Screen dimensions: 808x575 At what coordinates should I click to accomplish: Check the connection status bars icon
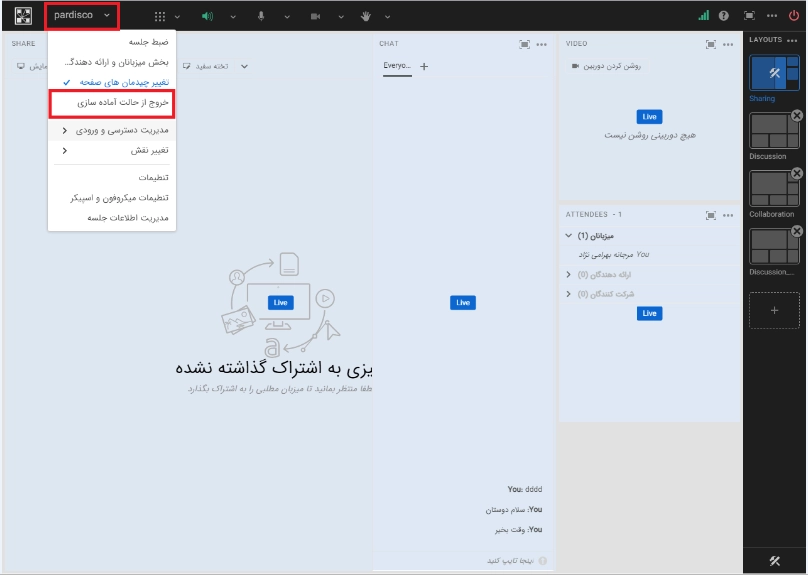pos(703,15)
